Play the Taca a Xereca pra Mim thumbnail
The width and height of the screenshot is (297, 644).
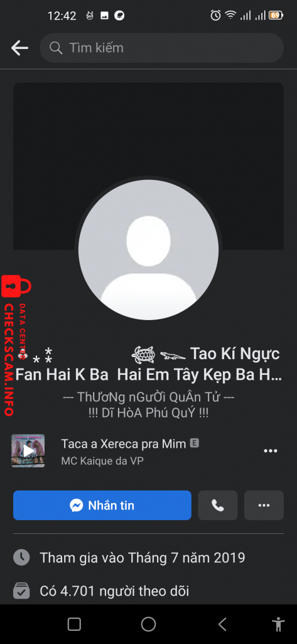[x=28, y=450]
